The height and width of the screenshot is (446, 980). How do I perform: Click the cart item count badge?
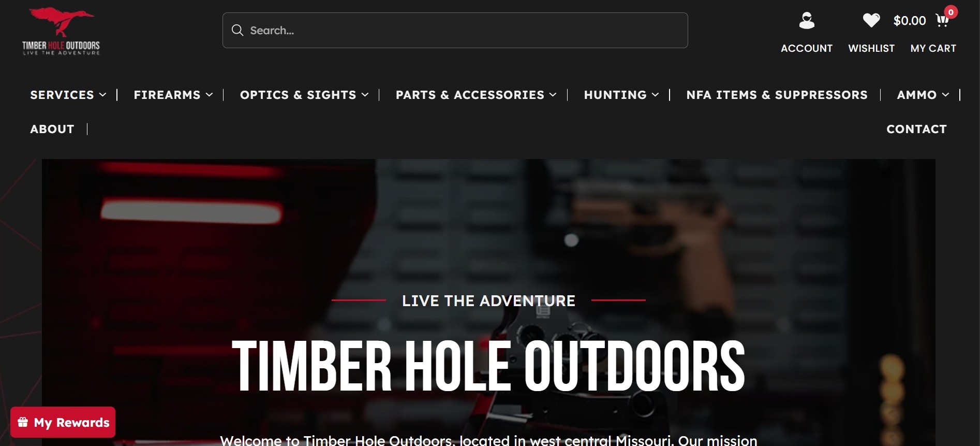point(951,12)
